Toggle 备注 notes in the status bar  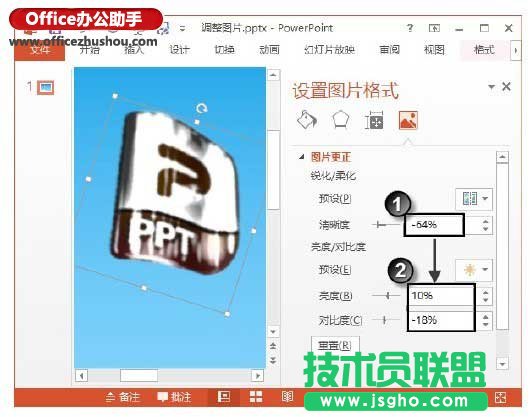pyautogui.click(x=123, y=397)
